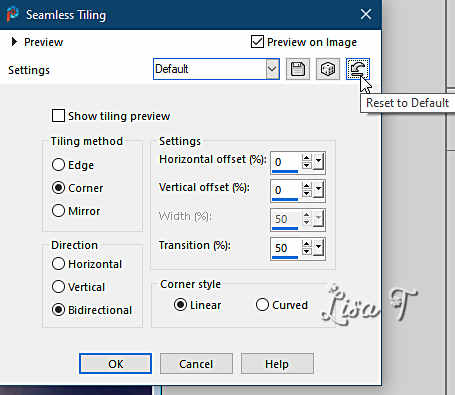Image resolution: width=455 pixels, height=395 pixels.
Task: Open Horizontal offset slider dropdown arrow
Action: 318,162
